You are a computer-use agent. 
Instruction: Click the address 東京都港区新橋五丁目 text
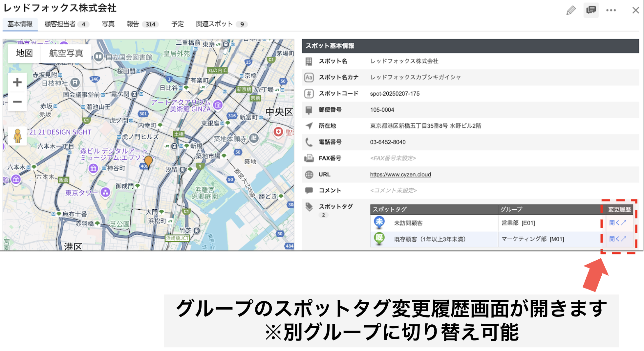click(x=425, y=126)
